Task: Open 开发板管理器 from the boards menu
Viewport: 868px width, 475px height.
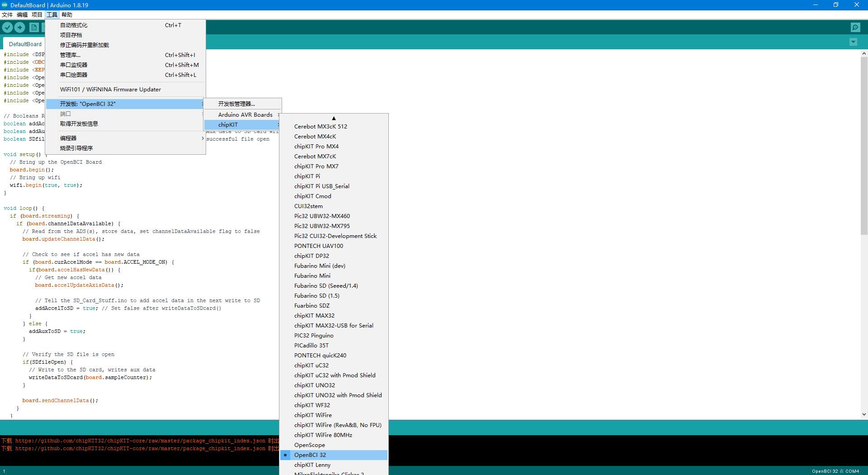Action: [237, 103]
